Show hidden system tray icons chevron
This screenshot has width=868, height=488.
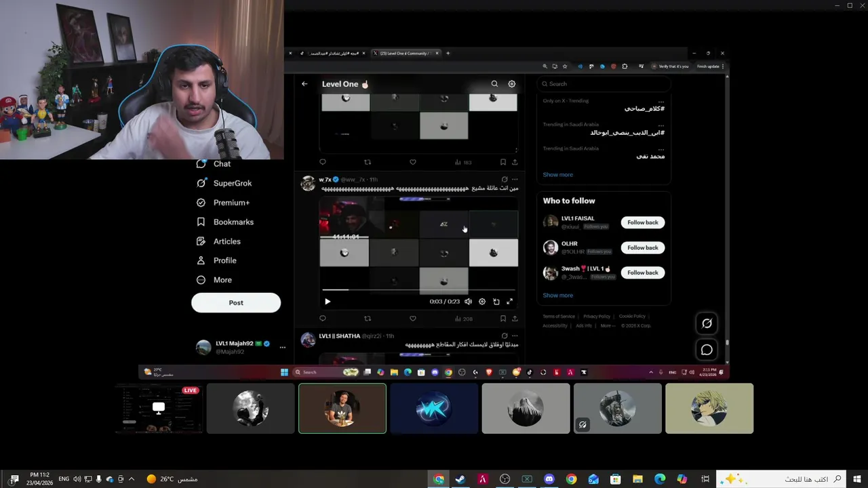pos(131,479)
